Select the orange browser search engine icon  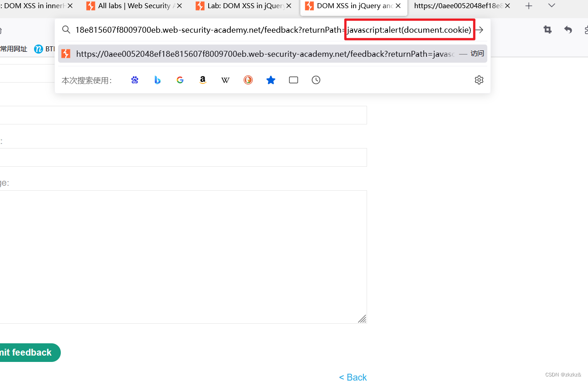click(248, 80)
